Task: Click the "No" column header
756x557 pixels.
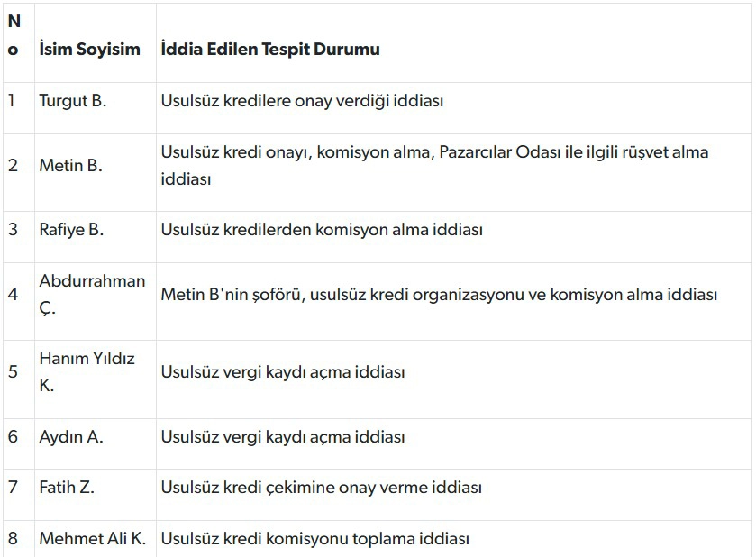Action: 14,36
